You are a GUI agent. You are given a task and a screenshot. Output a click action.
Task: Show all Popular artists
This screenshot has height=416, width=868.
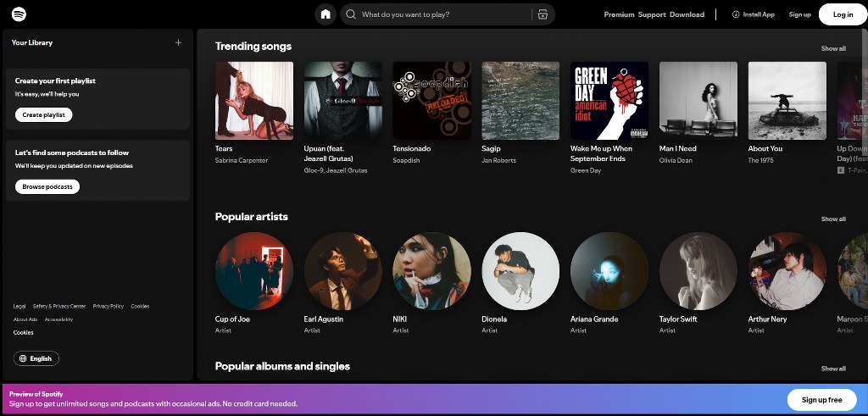(833, 219)
